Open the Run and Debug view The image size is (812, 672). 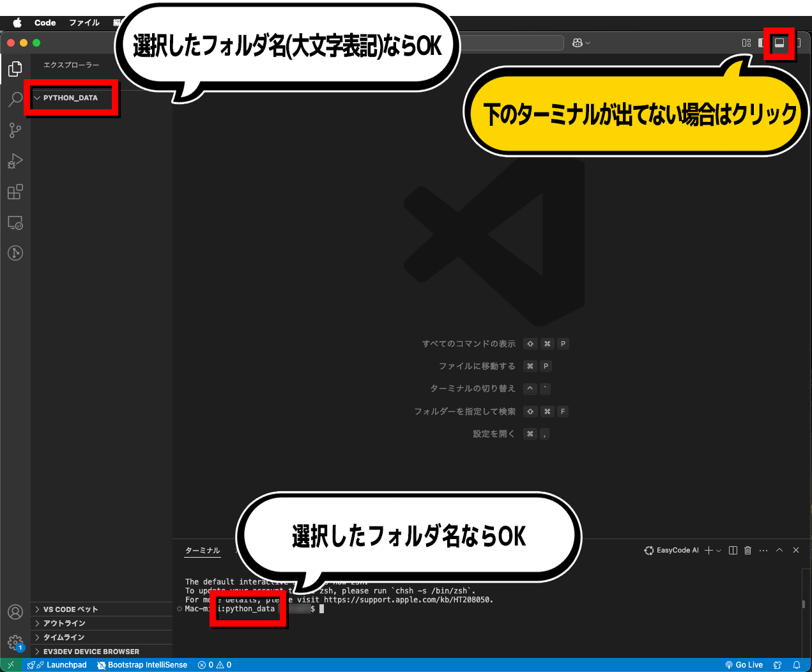(15, 161)
